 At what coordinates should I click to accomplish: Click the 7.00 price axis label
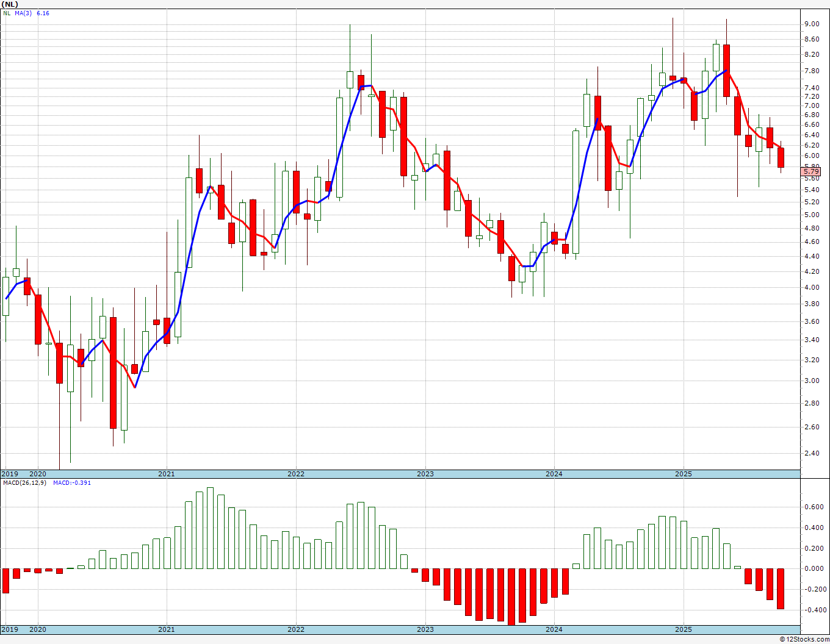pos(812,106)
